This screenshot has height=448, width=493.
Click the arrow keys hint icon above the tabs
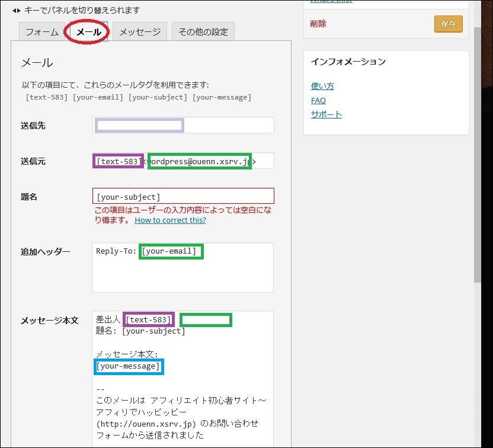tap(17, 11)
